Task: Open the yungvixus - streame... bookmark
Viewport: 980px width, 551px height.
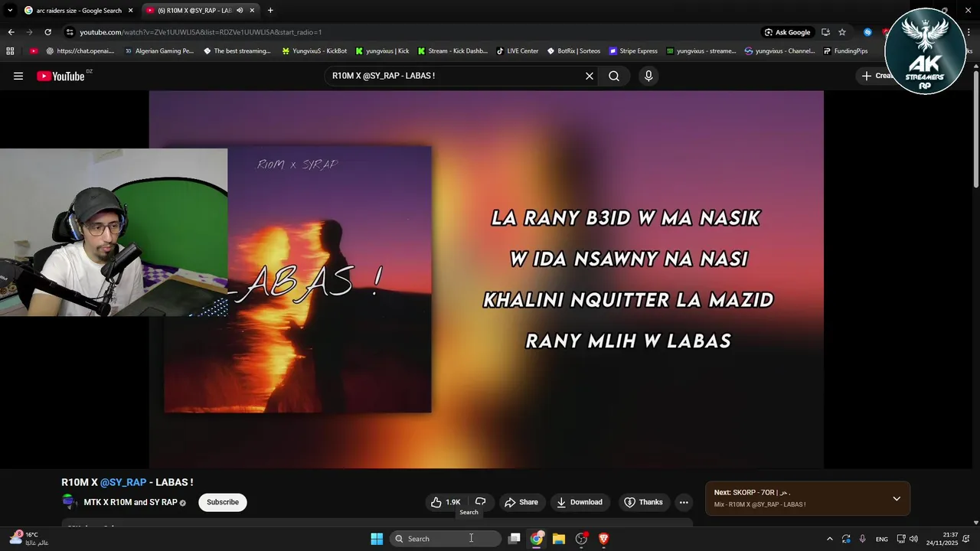Action: [701, 51]
